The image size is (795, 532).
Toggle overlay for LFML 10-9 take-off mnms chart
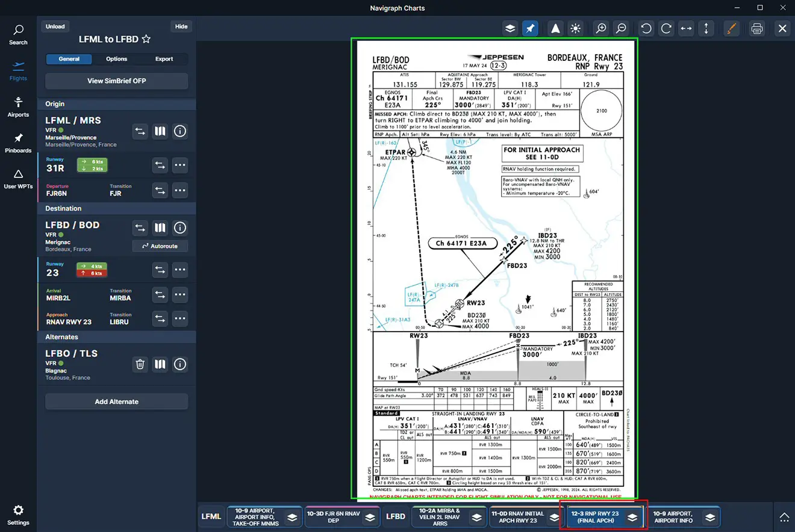tap(291, 517)
